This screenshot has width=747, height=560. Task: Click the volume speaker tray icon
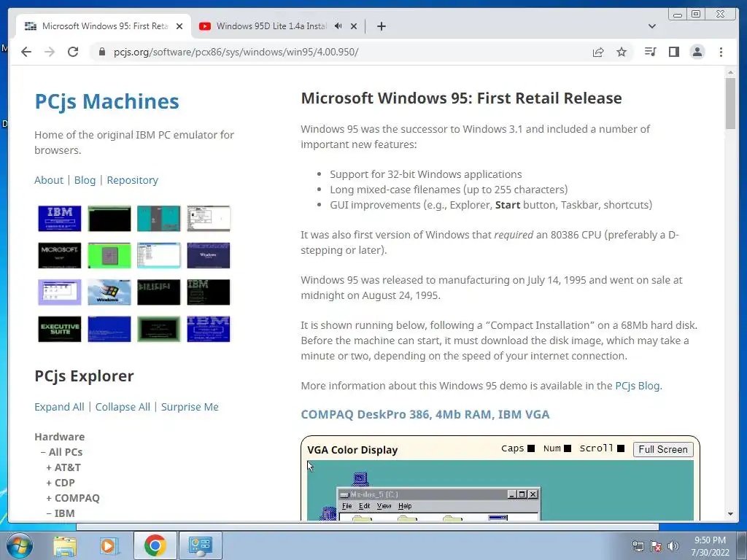click(673, 546)
